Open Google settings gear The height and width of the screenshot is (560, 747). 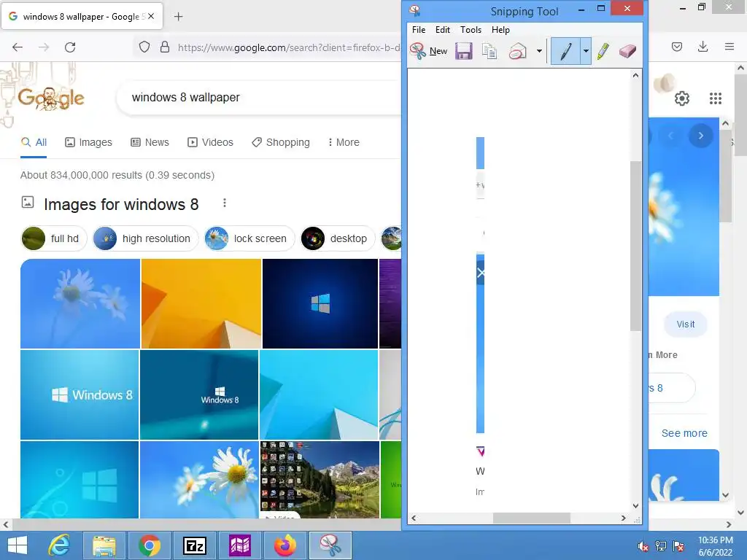682,98
